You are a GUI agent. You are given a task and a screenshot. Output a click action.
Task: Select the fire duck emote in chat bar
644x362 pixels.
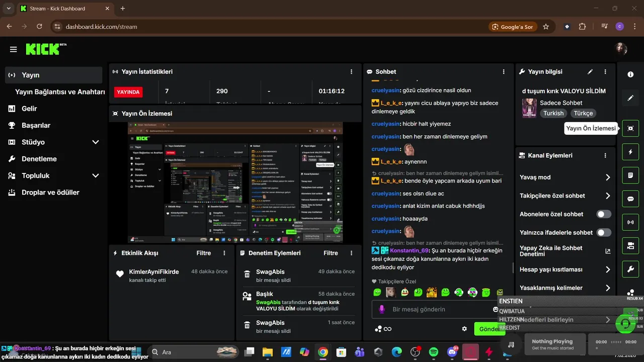[x=431, y=292]
